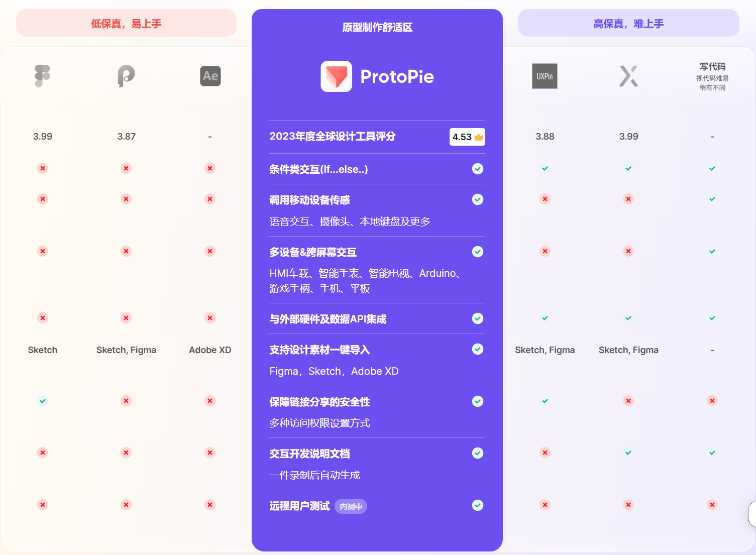The height and width of the screenshot is (555, 756).
Task: Click Figma column red cross for 多设备&跨屏幕交互 row
Action: [43, 251]
